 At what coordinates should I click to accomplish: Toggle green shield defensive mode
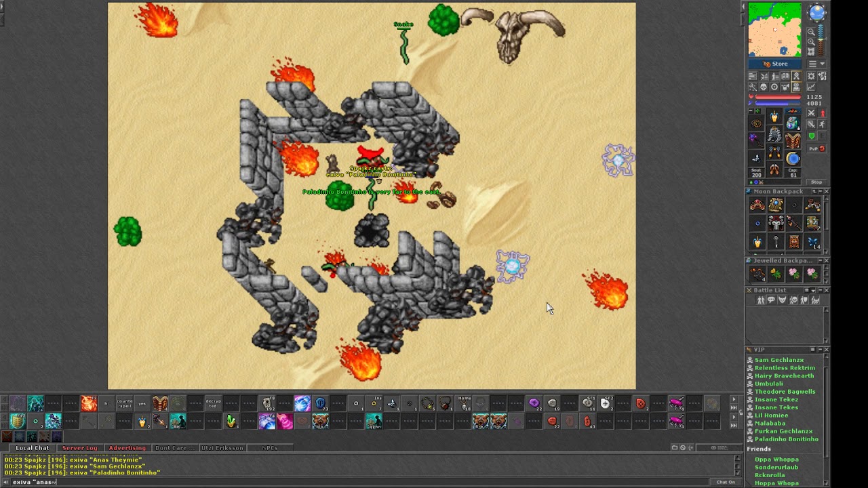(811, 136)
